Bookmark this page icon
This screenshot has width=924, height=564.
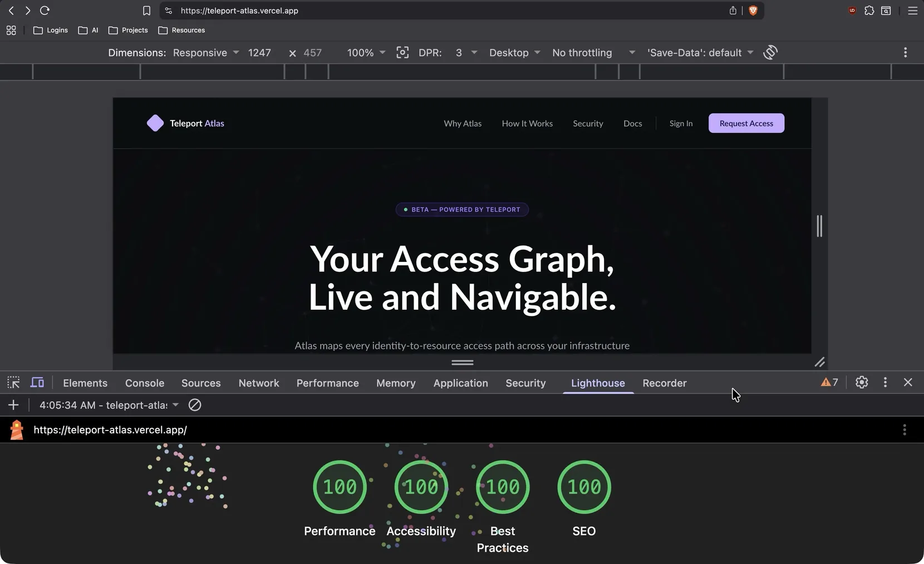click(146, 11)
